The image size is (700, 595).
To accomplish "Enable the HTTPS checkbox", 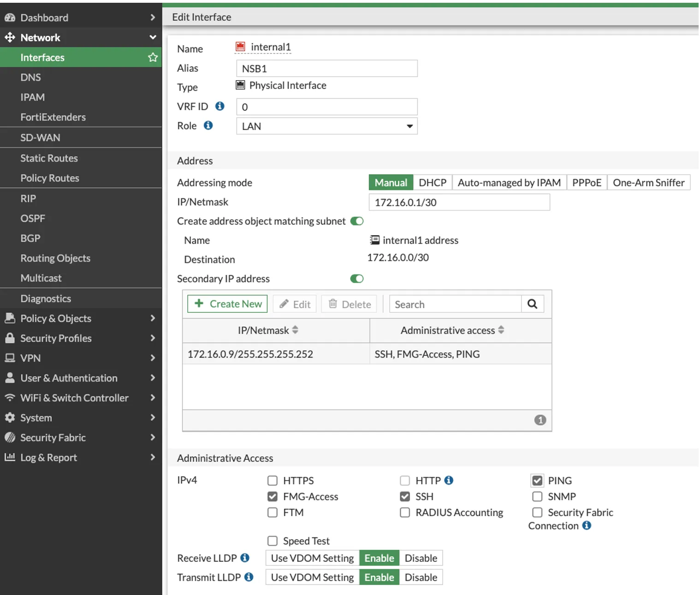I will pos(273,481).
